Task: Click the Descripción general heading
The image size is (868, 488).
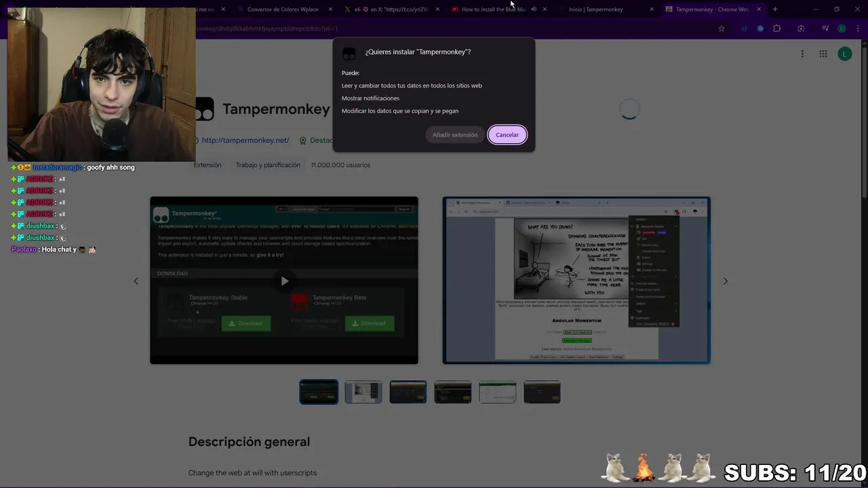Action: click(249, 442)
